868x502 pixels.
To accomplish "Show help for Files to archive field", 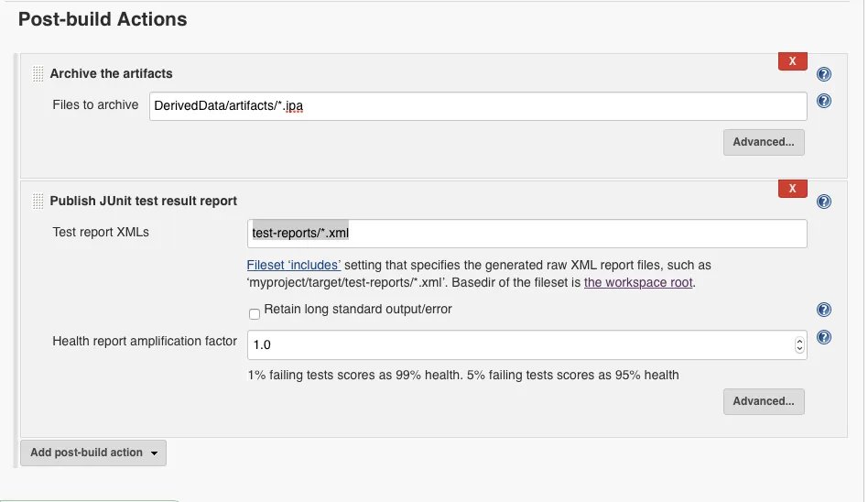I will (824, 102).
